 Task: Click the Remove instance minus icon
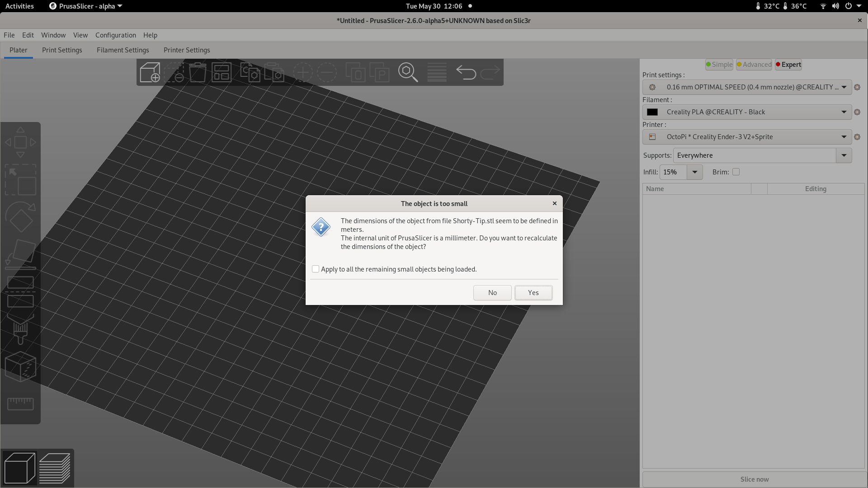326,72
